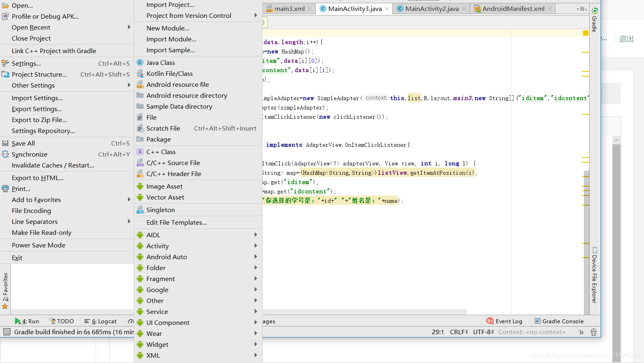Click the Project Structure icon
This screenshot has width=644, height=363.
coord(5,74)
